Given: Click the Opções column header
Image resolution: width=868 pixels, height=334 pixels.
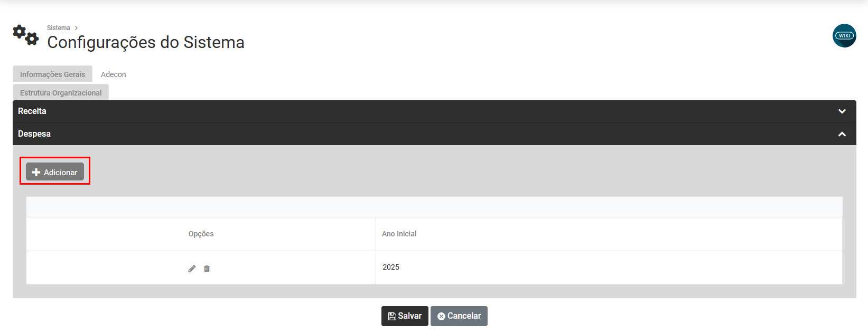Looking at the screenshot, I should (201, 234).
